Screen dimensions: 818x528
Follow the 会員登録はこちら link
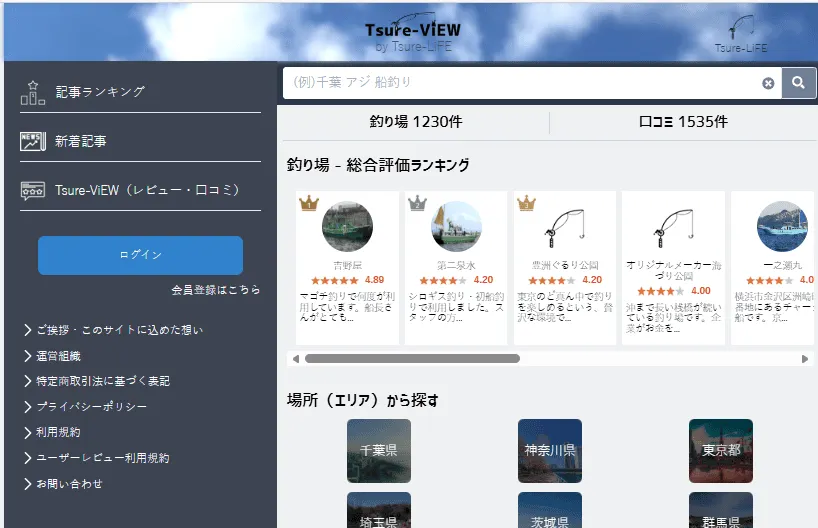click(215, 290)
